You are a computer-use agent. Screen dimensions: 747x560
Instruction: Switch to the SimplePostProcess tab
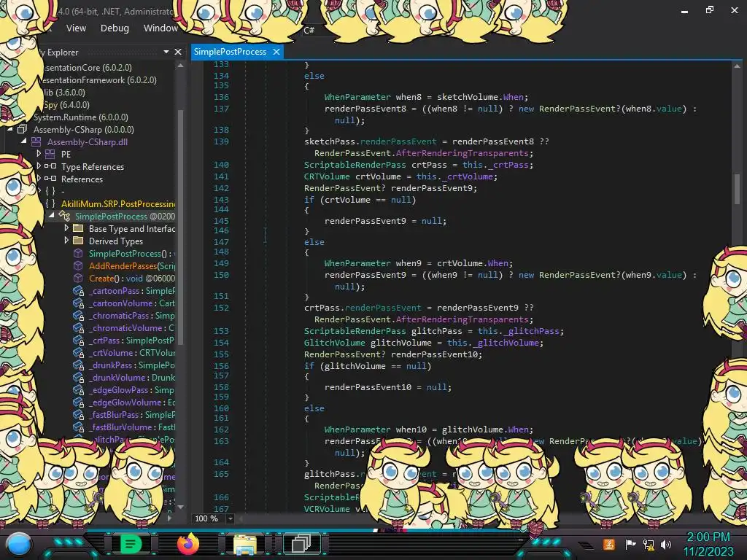[230, 52]
